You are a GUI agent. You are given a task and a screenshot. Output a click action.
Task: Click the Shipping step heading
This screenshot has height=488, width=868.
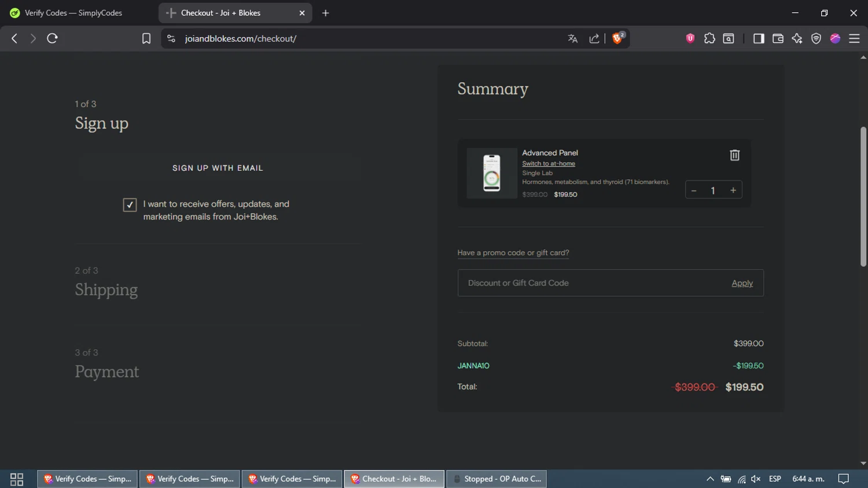[x=106, y=289]
